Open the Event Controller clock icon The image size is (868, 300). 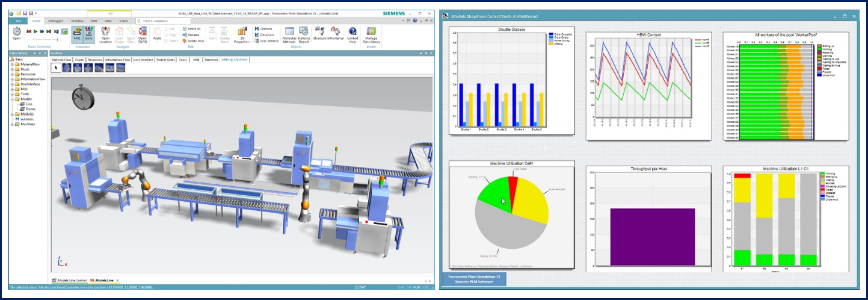tap(16, 31)
